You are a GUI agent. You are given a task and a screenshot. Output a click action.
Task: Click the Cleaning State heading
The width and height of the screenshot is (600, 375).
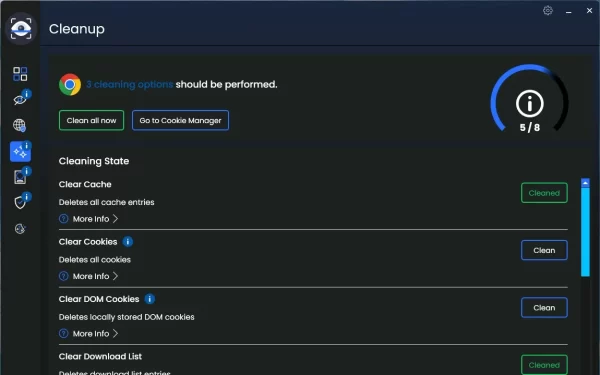tap(94, 161)
